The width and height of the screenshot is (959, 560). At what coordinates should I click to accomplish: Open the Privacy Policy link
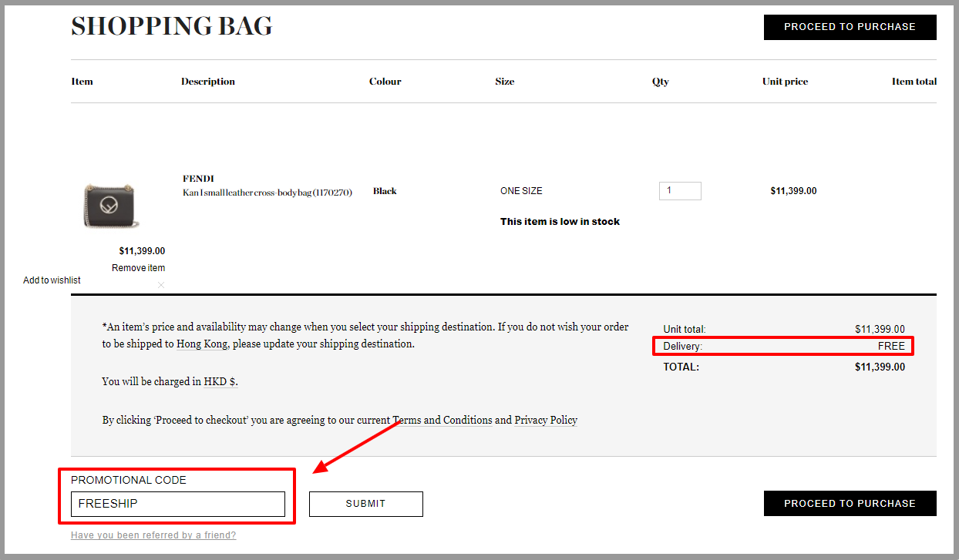click(x=546, y=421)
